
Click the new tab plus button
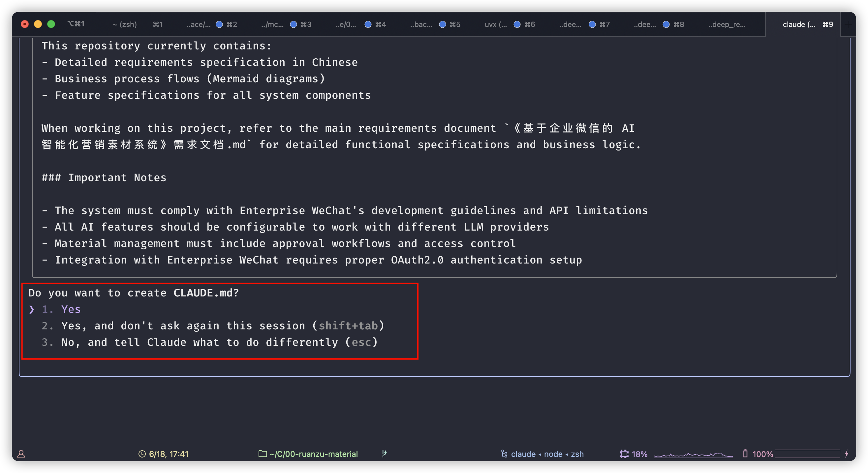848,24
